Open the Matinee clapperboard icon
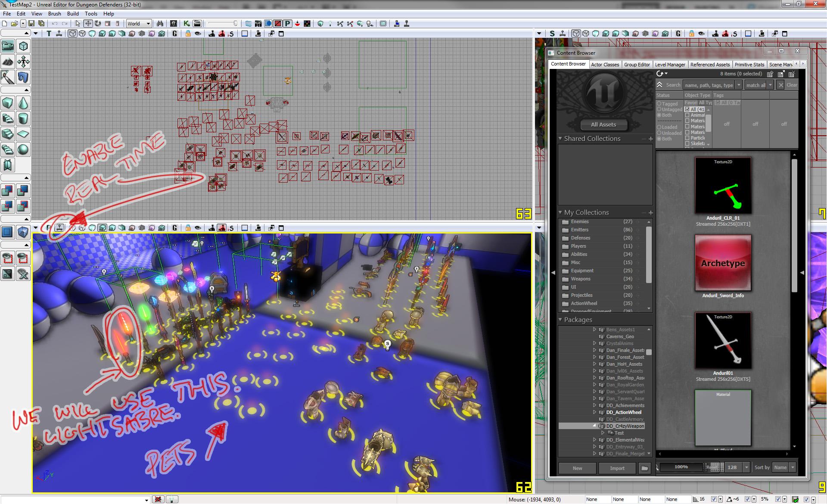Image resolution: width=827 pixels, height=504 pixels. coord(197,24)
